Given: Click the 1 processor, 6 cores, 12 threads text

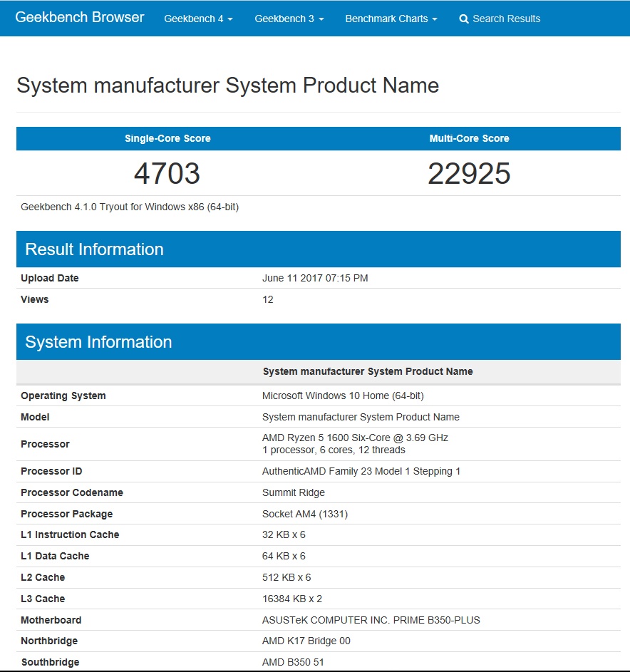Looking at the screenshot, I should [334, 450].
